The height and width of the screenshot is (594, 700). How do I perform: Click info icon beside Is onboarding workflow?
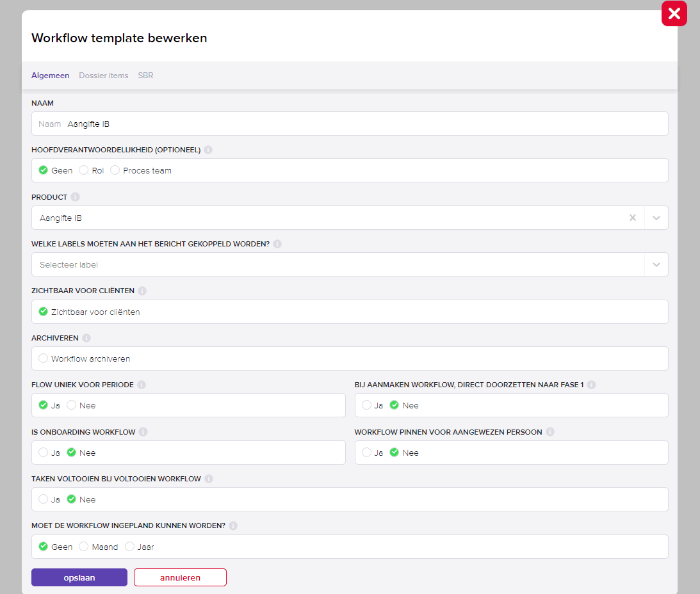coord(143,432)
